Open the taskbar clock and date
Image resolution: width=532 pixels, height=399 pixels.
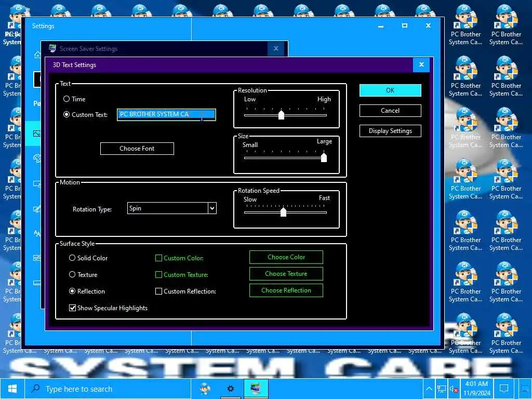point(477,389)
